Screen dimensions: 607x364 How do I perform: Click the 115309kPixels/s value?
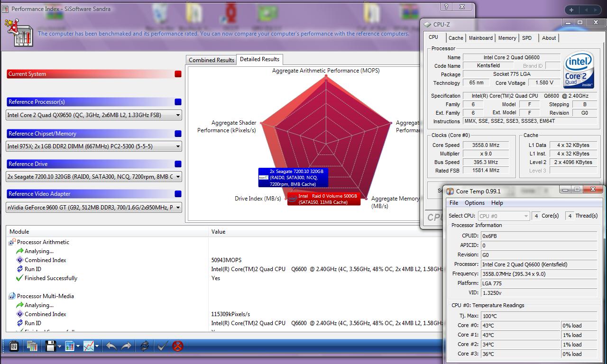pos(230,314)
